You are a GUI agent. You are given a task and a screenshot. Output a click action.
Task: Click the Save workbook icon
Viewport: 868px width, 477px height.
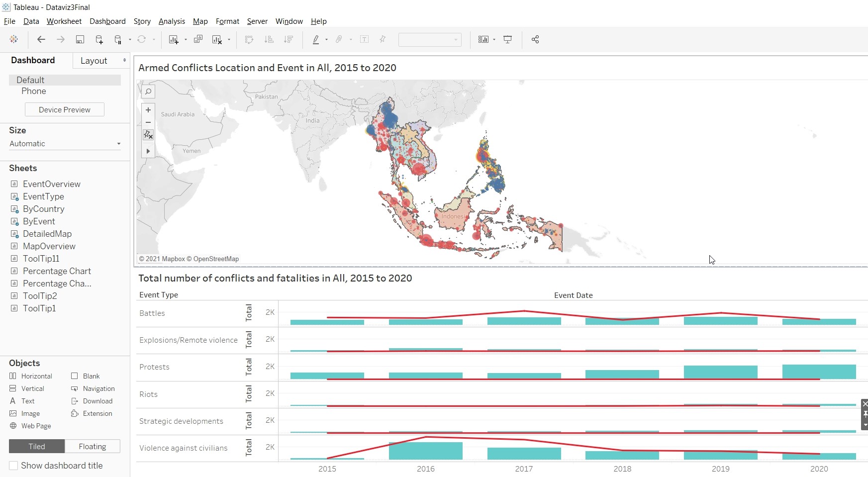pyautogui.click(x=80, y=39)
